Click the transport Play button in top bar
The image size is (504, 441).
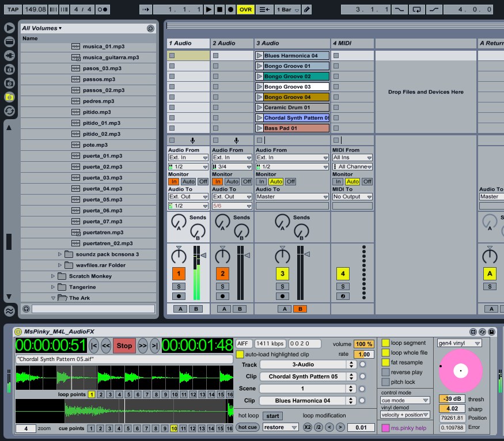[209, 10]
